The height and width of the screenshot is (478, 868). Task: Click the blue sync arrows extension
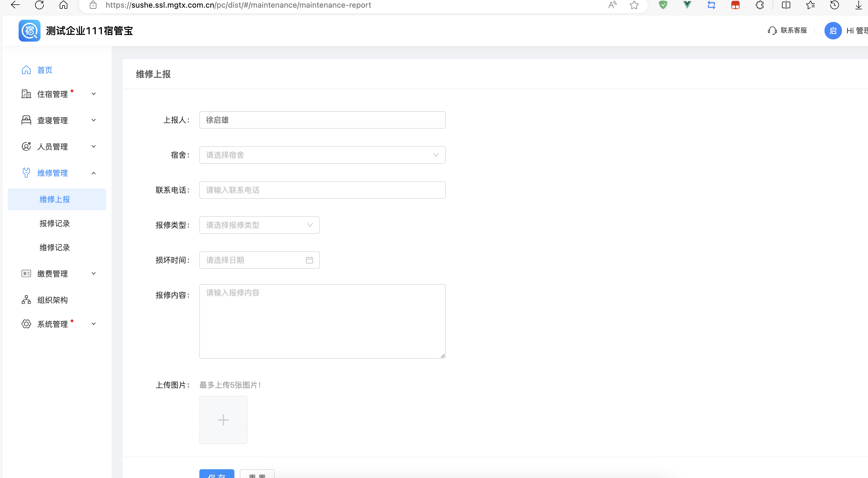coord(711,5)
